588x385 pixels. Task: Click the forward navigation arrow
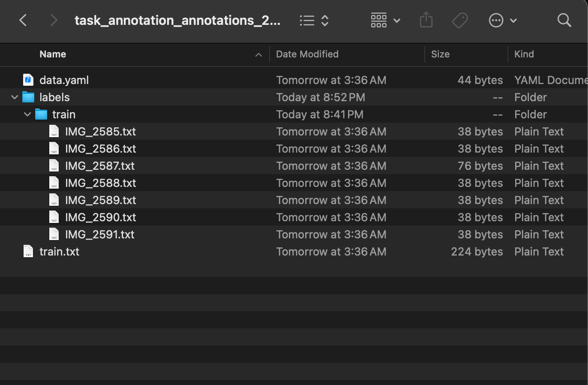(54, 20)
